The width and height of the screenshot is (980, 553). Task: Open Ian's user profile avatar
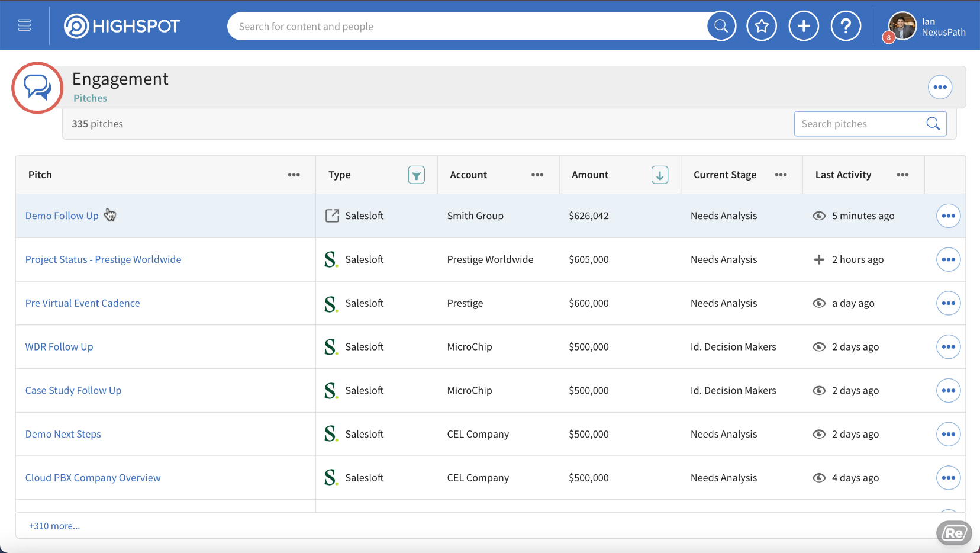point(902,27)
